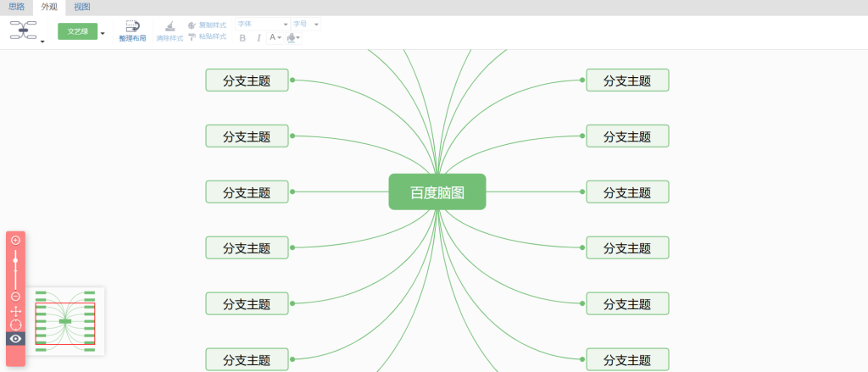Screen dimensions: 868x372
Task: Click inside the navigator minimap thumbnail
Action: [65, 322]
